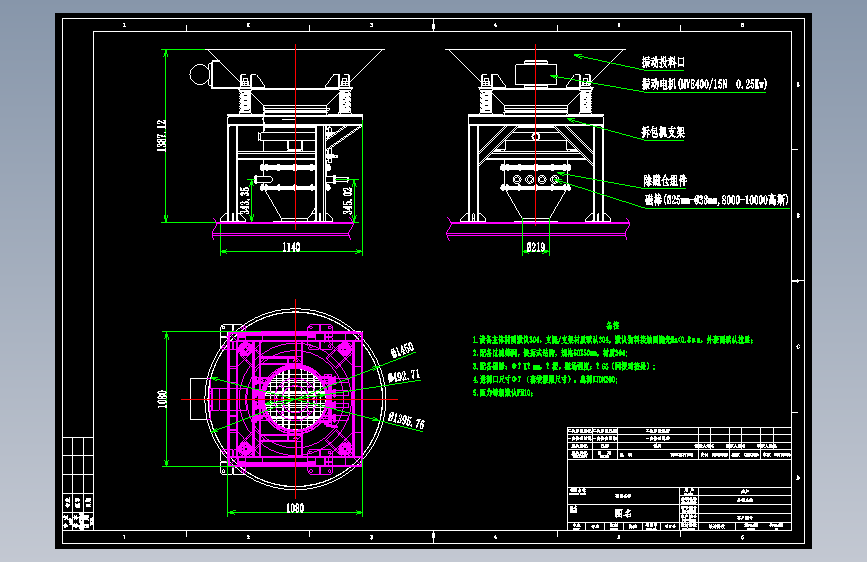This screenshot has width=867, height=562.
Task: Select note line 5 of the green remarks
Action: (x=503, y=393)
